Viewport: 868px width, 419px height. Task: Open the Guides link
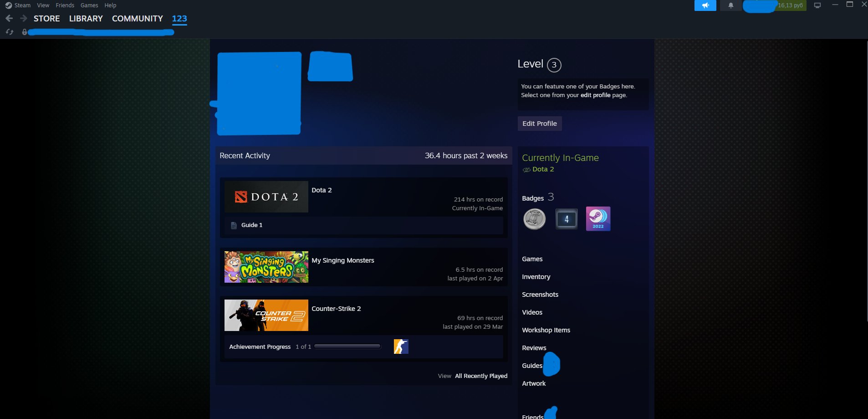coord(532,366)
